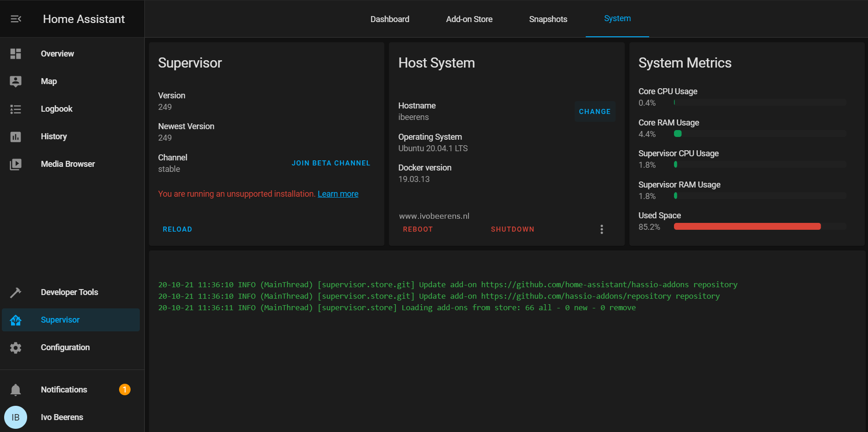The image size is (868, 432).
Task: Open Configuration from sidebar
Action: [x=71, y=347]
